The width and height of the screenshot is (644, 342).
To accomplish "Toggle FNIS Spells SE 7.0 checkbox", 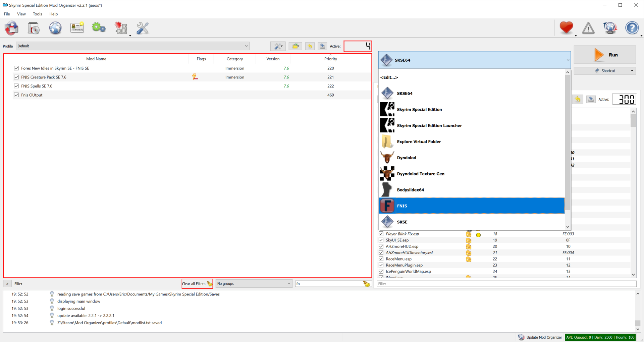I will tap(16, 86).
